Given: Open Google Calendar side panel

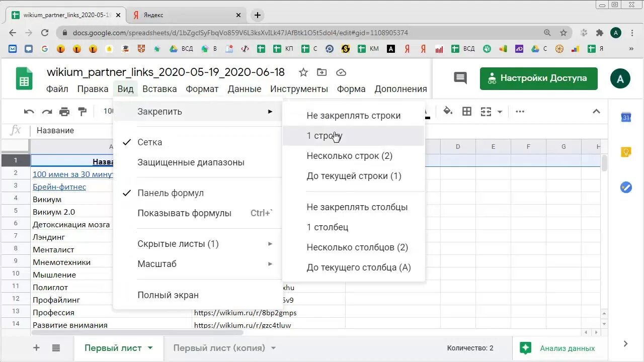Looking at the screenshot, I should tap(626, 117).
